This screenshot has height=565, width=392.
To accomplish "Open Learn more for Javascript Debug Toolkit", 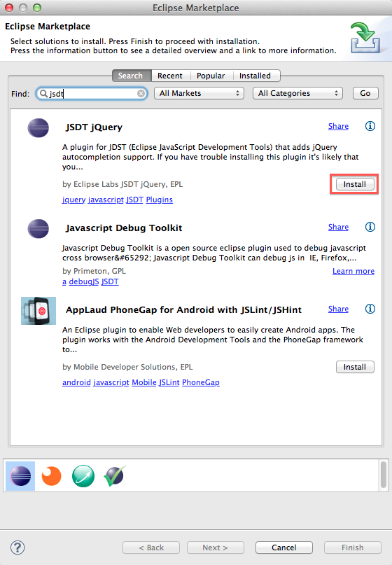I will click(x=353, y=271).
